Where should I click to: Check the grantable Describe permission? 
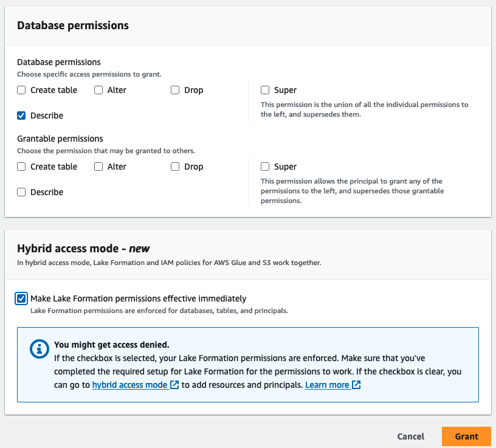(x=21, y=192)
